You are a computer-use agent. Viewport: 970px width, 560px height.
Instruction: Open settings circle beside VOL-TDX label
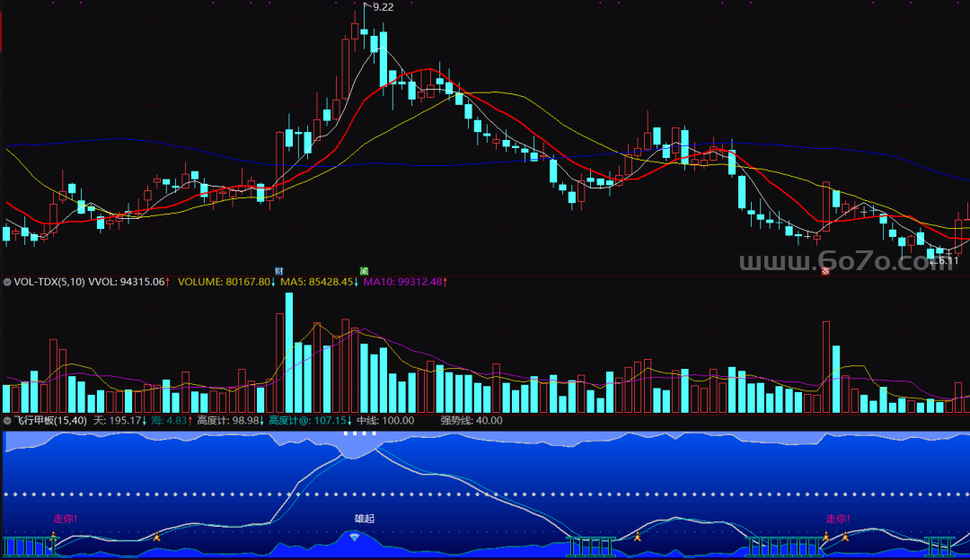(8, 282)
